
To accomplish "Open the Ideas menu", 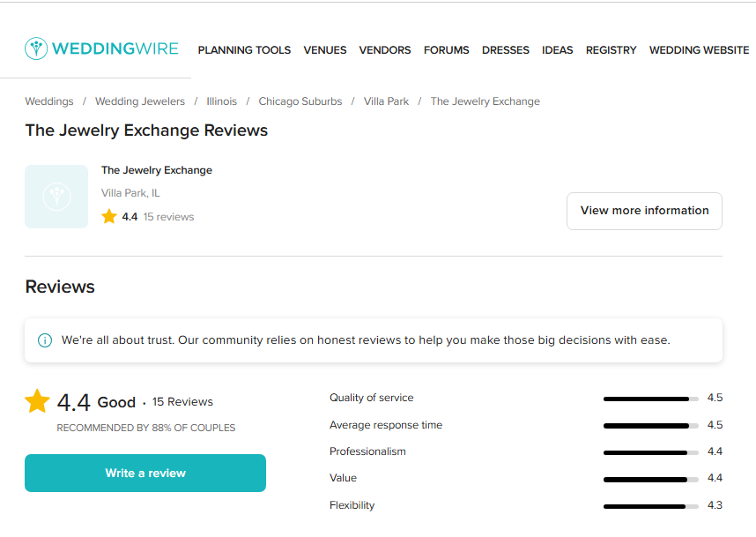I will [x=558, y=50].
